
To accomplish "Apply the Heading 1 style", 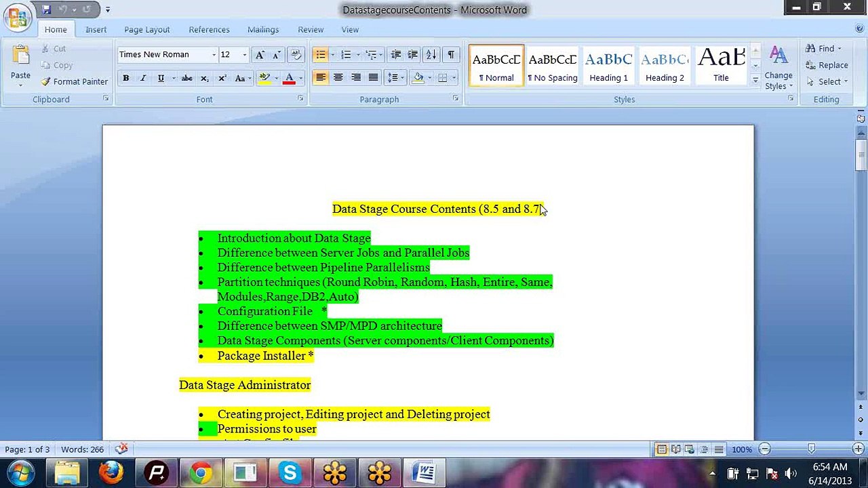I will tap(608, 66).
